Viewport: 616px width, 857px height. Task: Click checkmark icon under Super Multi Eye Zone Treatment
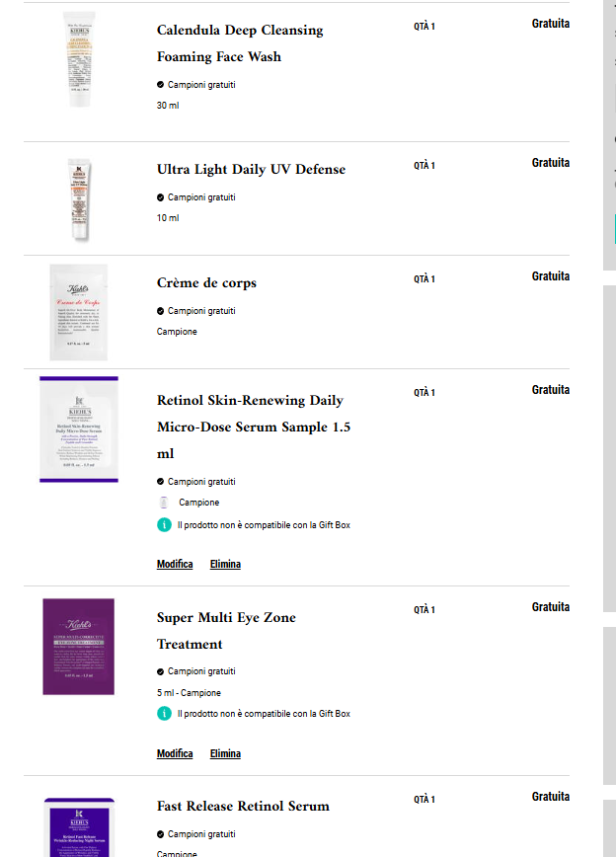click(160, 671)
